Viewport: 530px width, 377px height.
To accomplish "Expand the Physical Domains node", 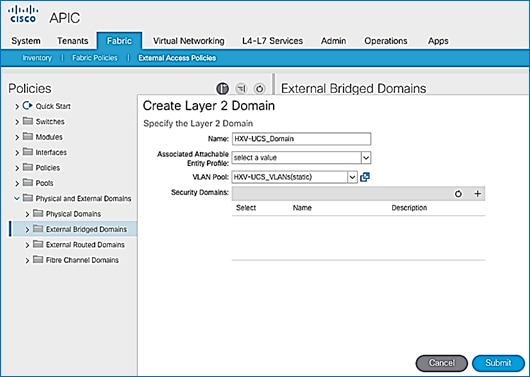I will [x=27, y=214].
